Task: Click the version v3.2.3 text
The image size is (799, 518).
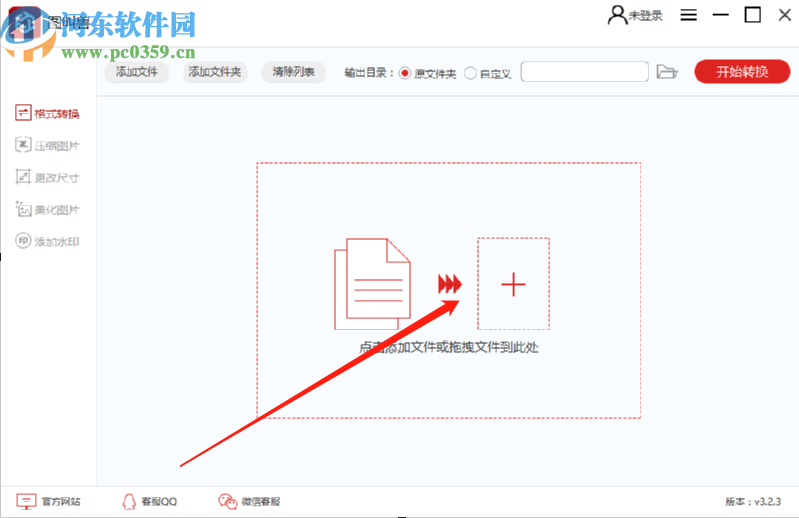Action: click(x=753, y=501)
